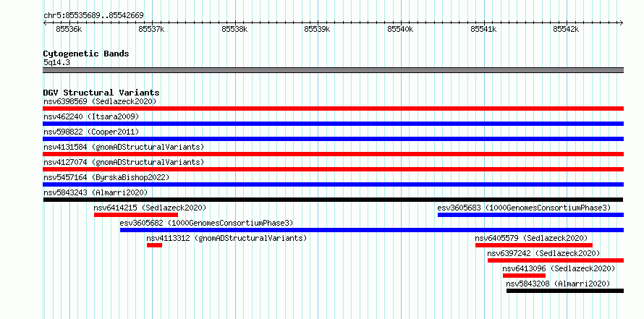Click the esv3605682 (1000GenomesConsortiumPhase3) label
This screenshot has height=319, width=644.
coord(207,223)
